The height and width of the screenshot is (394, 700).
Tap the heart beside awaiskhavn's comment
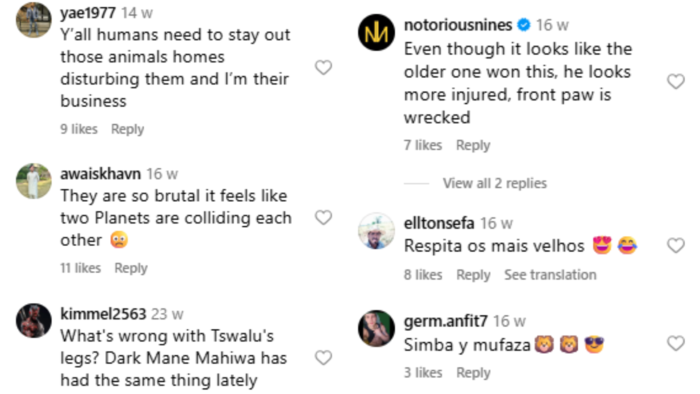click(323, 218)
